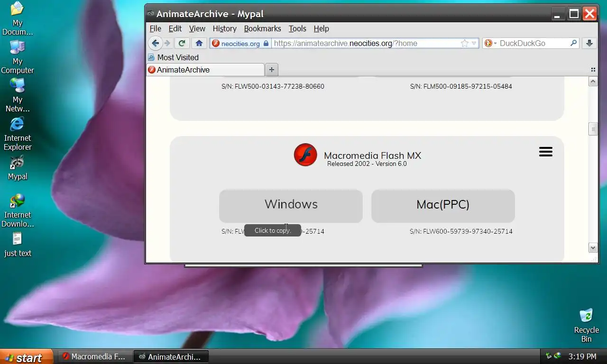This screenshot has height=364, width=607.
Task: Reload the page with refresh button
Action: [182, 43]
